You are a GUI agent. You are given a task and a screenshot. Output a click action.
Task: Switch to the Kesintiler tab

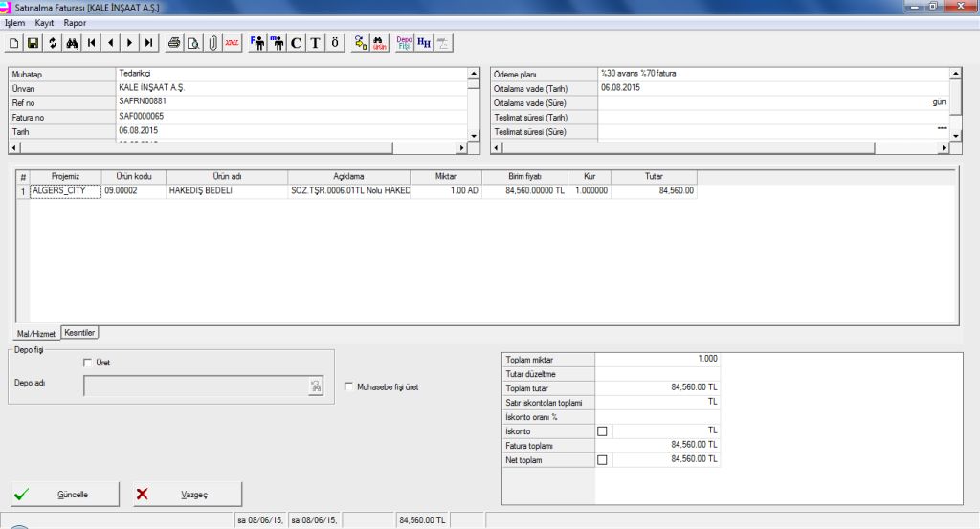pyautogui.click(x=80, y=332)
